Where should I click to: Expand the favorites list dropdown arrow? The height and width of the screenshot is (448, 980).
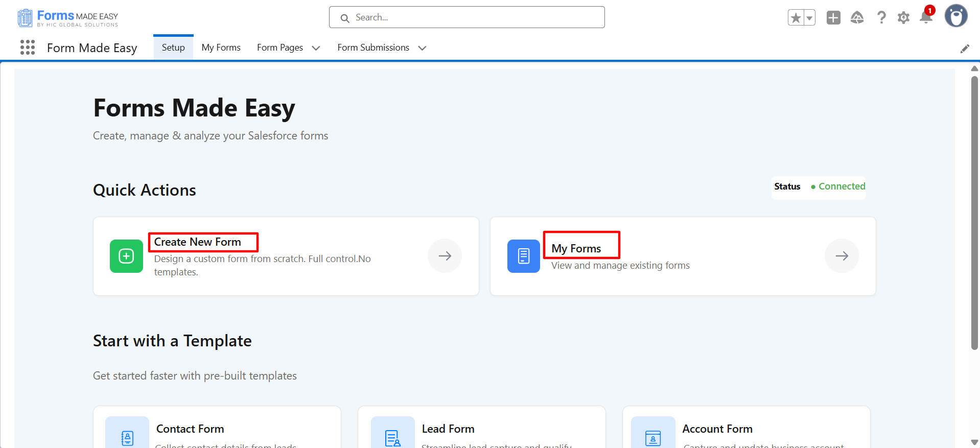click(809, 18)
